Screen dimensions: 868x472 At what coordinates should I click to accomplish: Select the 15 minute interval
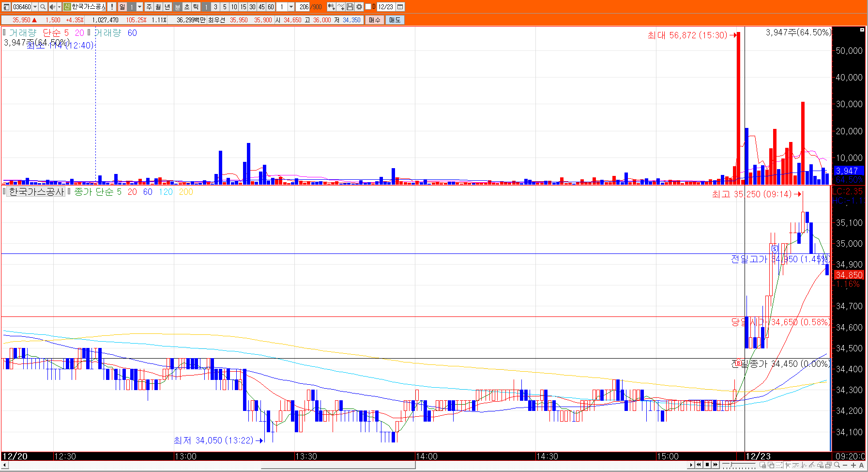coord(243,7)
